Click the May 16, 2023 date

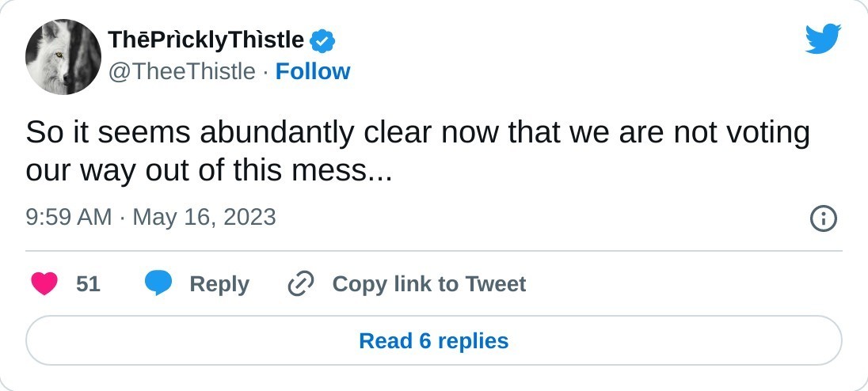point(204,217)
